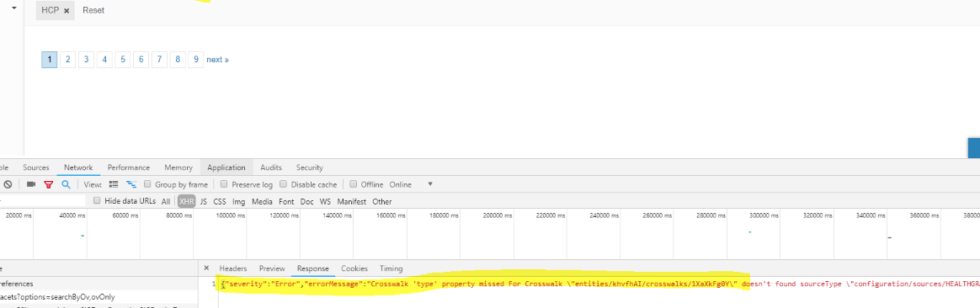
Task: Open the Audits DevTools tab
Action: [x=271, y=167]
